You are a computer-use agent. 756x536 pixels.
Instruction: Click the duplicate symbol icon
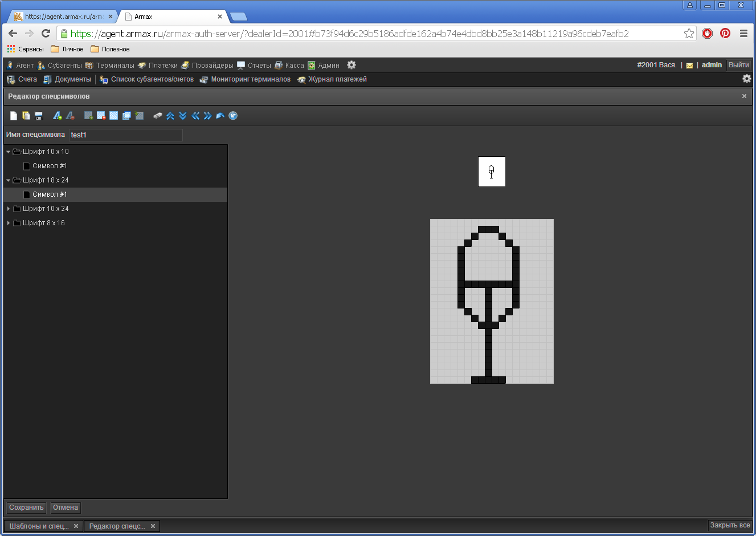tap(126, 116)
